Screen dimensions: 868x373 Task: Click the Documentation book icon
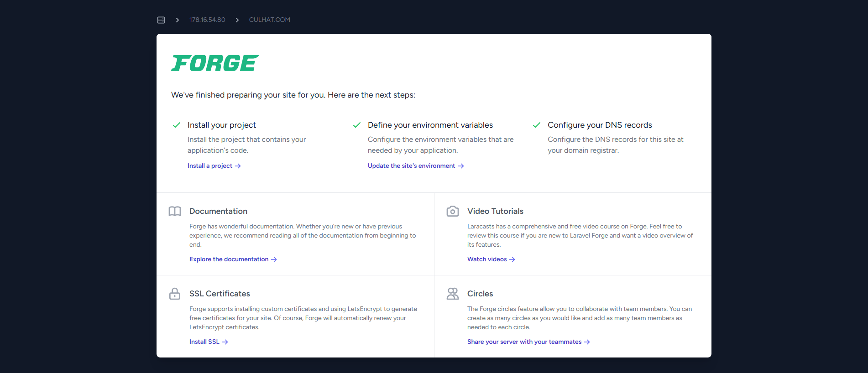point(175,211)
